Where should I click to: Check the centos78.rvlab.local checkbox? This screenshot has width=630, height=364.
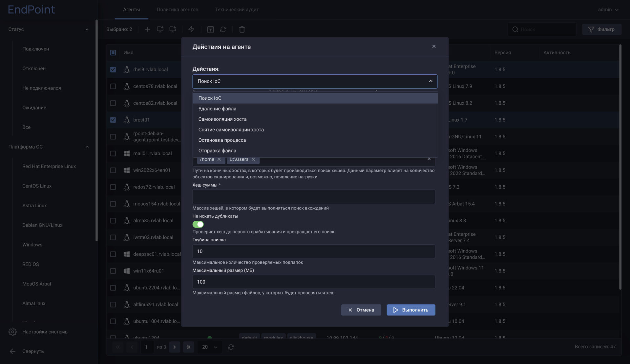[x=113, y=86]
